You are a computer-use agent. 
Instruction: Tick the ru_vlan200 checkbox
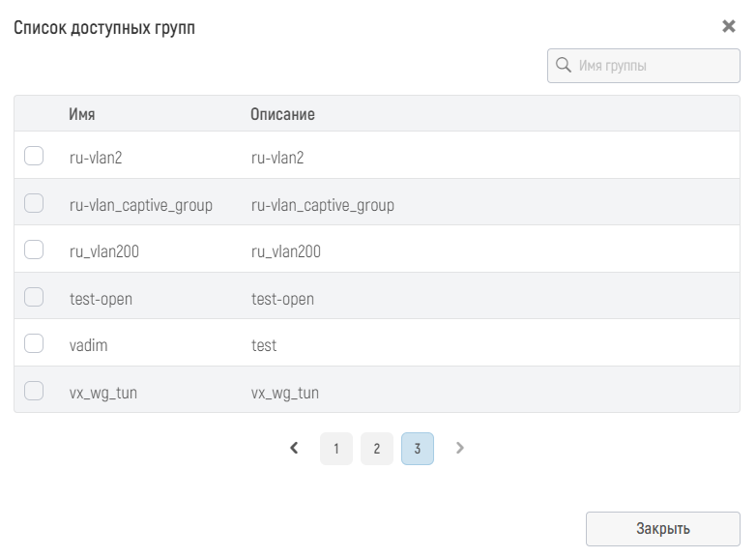pos(34,250)
